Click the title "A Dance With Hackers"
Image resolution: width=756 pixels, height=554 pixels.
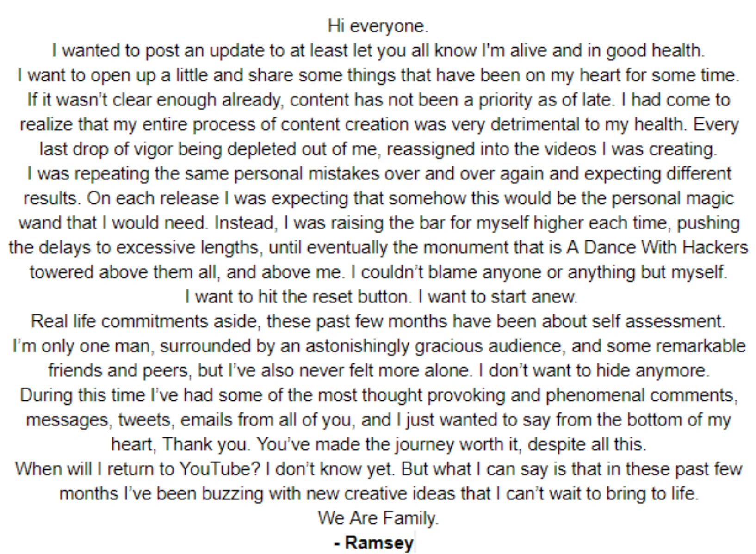pyautogui.click(x=657, y=247)
